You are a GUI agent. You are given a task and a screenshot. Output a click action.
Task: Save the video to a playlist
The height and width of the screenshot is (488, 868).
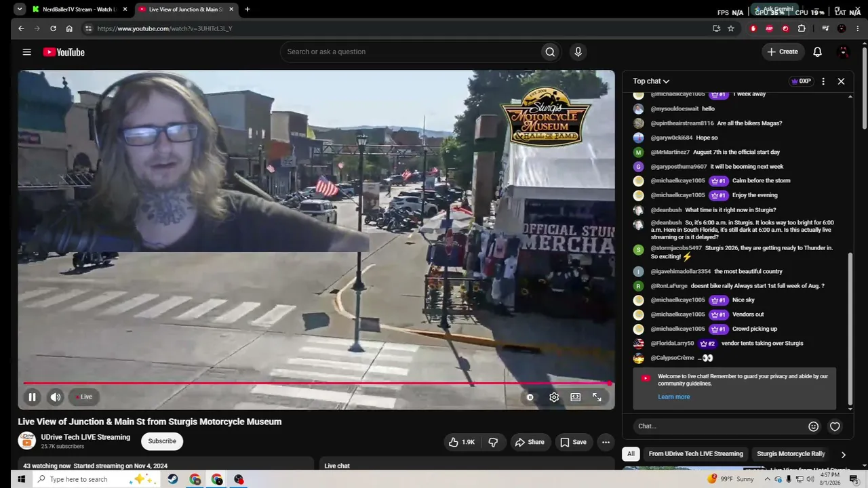573,443
